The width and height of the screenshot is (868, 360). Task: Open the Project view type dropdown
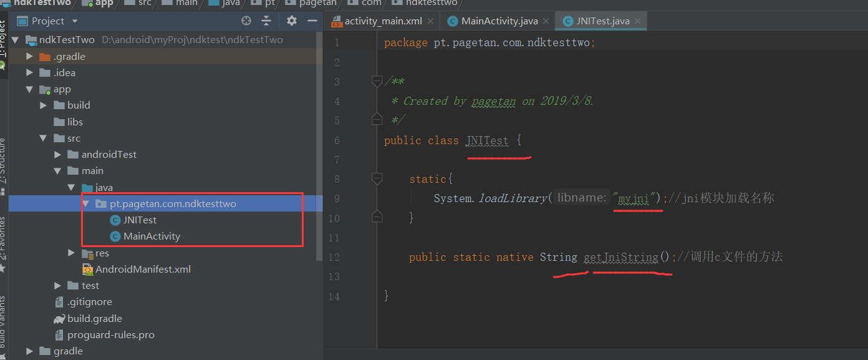pyautogui.click(x=75, y=21)
